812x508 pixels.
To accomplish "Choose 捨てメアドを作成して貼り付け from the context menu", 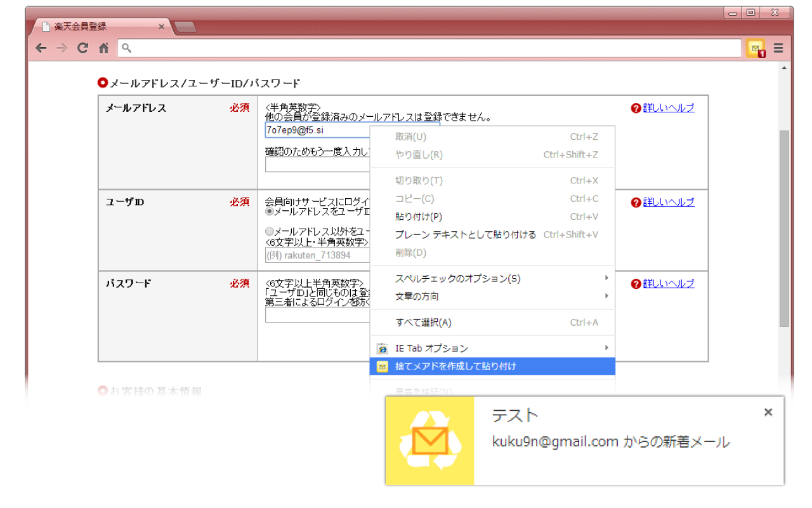I will point(454,366).
